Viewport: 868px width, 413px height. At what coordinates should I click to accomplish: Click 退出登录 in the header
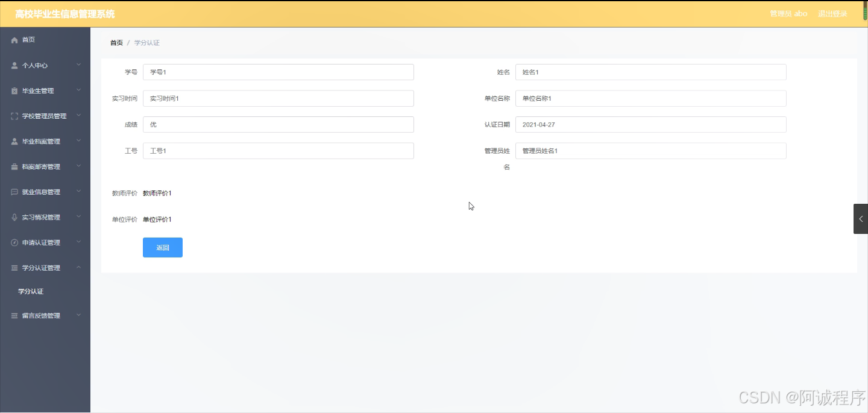832,14
